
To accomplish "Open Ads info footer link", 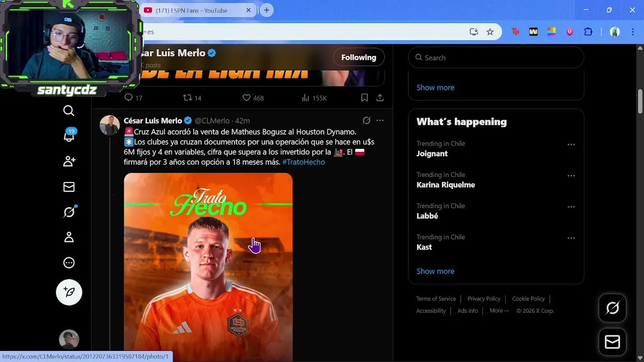I will tap(467, 311).
